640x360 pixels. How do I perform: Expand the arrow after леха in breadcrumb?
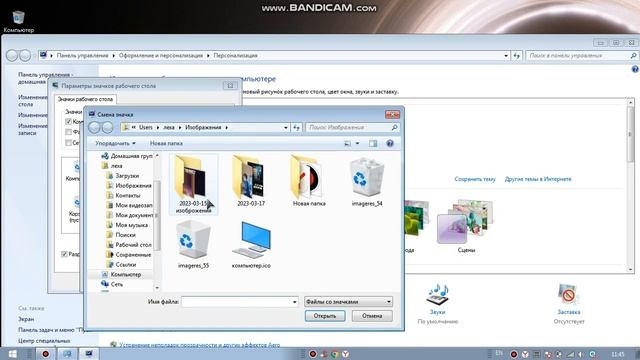tap(180, 128)
